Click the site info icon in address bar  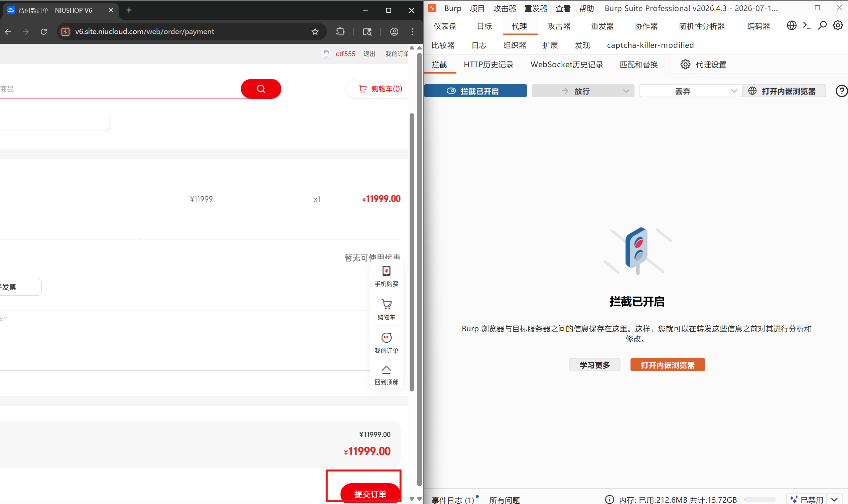(x=65, y=32)
